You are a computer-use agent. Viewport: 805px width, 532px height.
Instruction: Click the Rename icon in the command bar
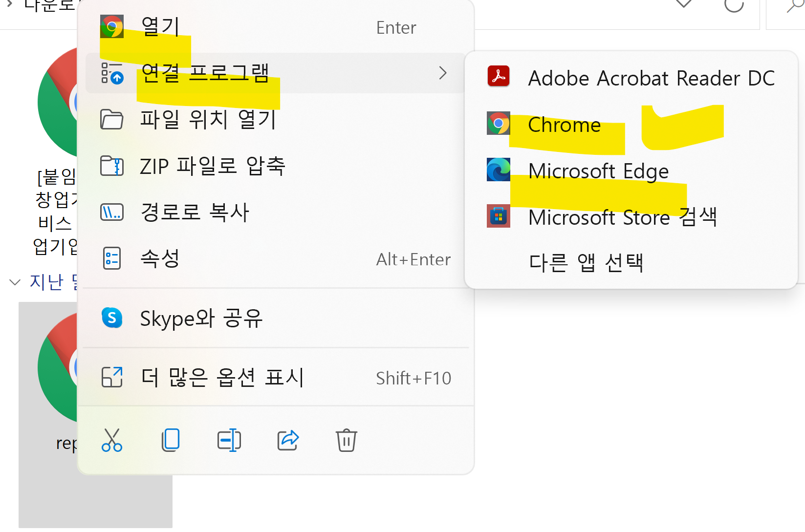(x=229, y=440)
